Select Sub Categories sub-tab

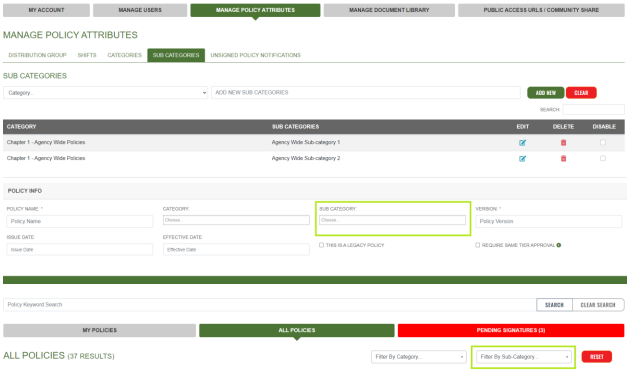pos(176,55)
